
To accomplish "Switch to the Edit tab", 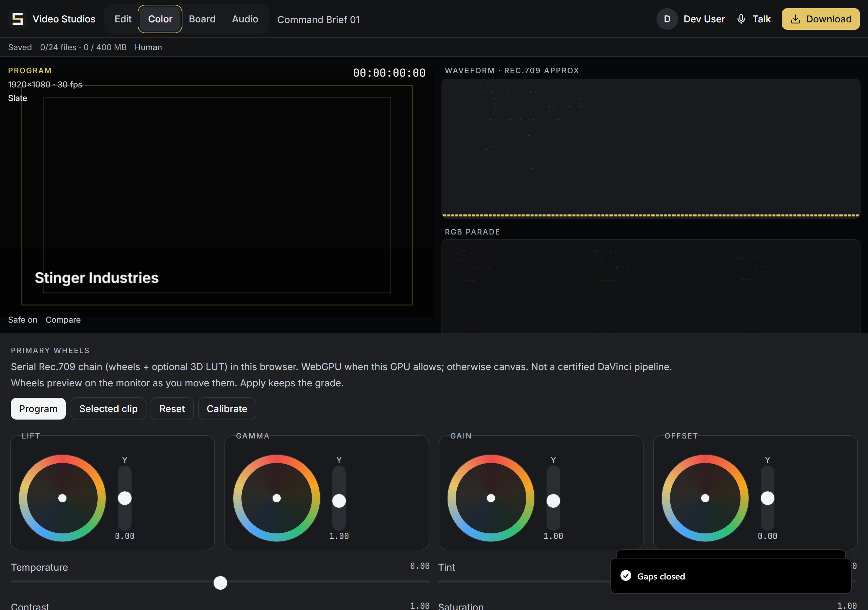I will [x=123, y=19].
